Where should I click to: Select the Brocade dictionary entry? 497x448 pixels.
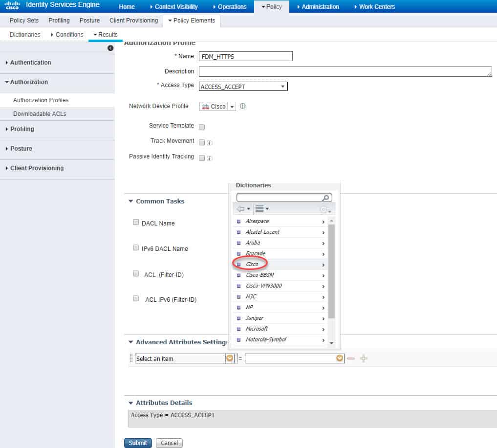point(280,253)
